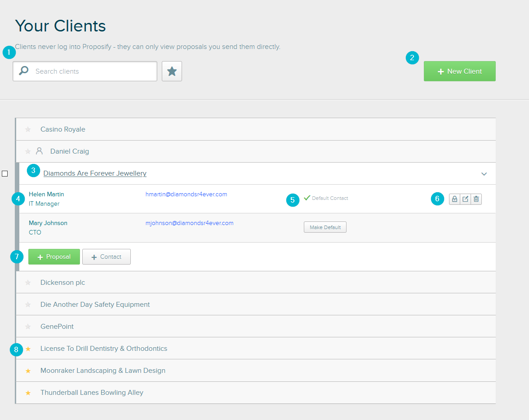
Task: Click lock icon on Helen Martin row
Action: pyautogui.click(x=454, y=199)
